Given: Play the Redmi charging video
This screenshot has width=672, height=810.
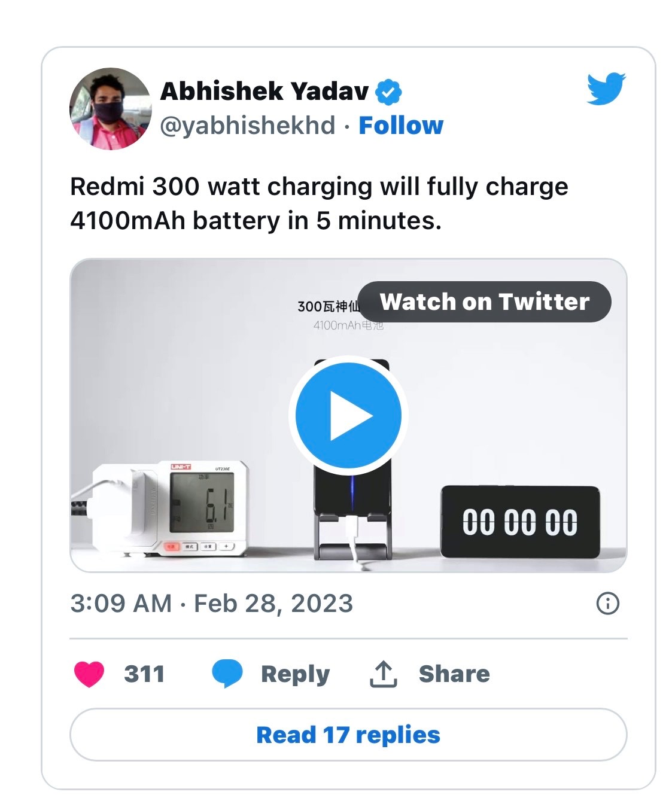Looking at the screenshot, I should click(x=348, y=415).
